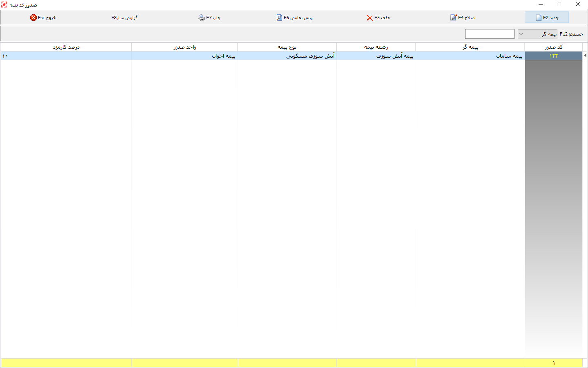The image size is (588, 368).
Task: Select the row code cell ۱۲۳
Action: (x=553, y=56)
